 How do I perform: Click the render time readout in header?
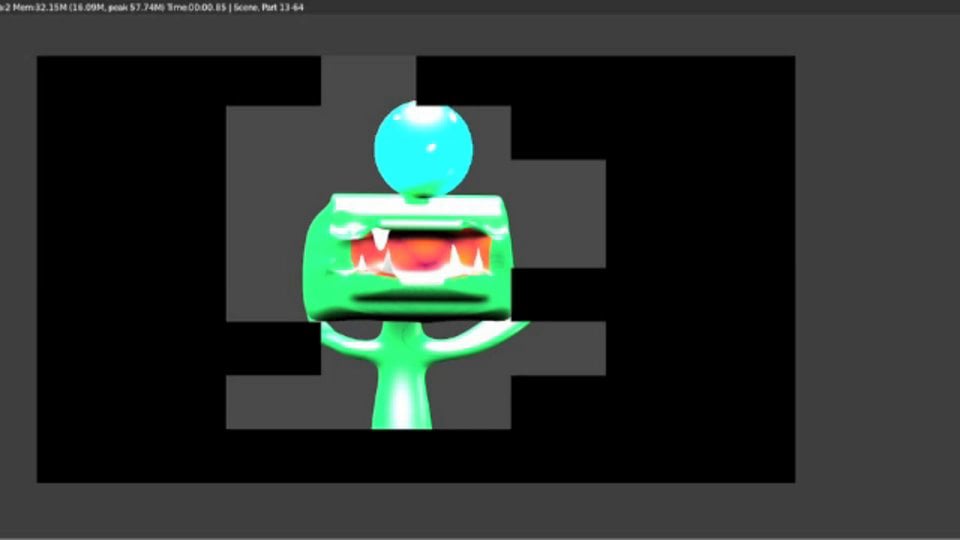[x=197, y=7]
